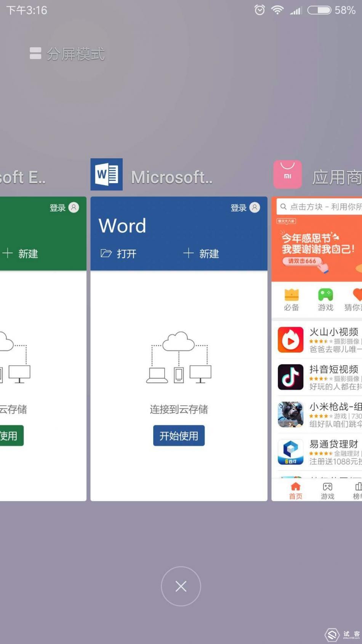The image size is (362, 644).
Task: Tap the Excel app name label soft E..
Action: pos(23,177)
